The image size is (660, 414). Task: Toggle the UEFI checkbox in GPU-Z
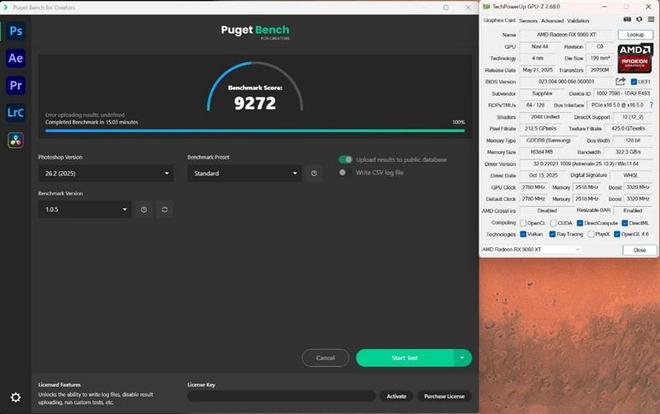pyautogui.click(x=634, y=81)
